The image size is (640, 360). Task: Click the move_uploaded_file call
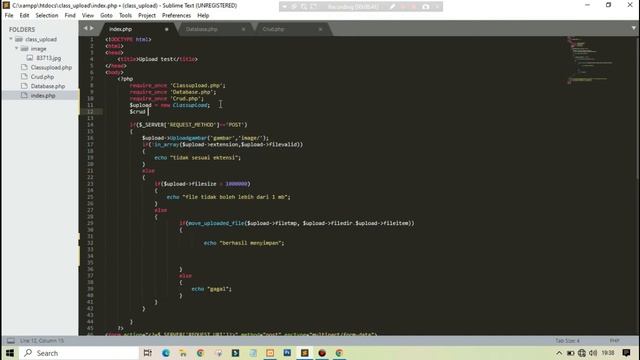click(216, 223)
